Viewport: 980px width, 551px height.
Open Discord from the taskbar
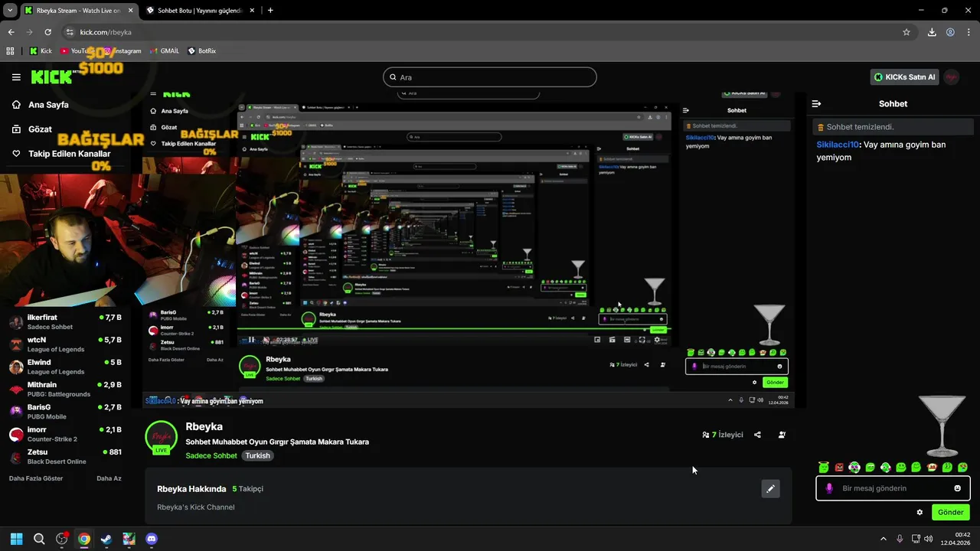tap(152, 539)
